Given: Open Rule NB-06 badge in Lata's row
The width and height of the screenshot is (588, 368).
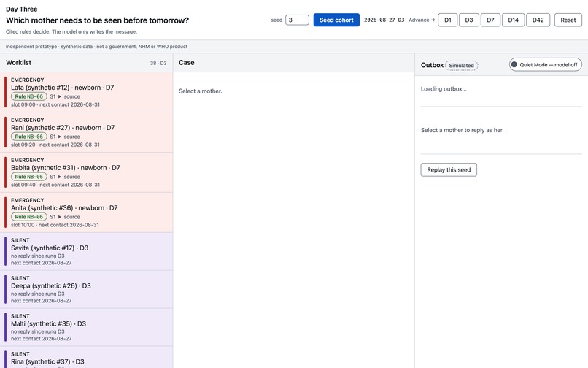Looking at the screenshot, I should pyautogui.click(x=29, y=96).
